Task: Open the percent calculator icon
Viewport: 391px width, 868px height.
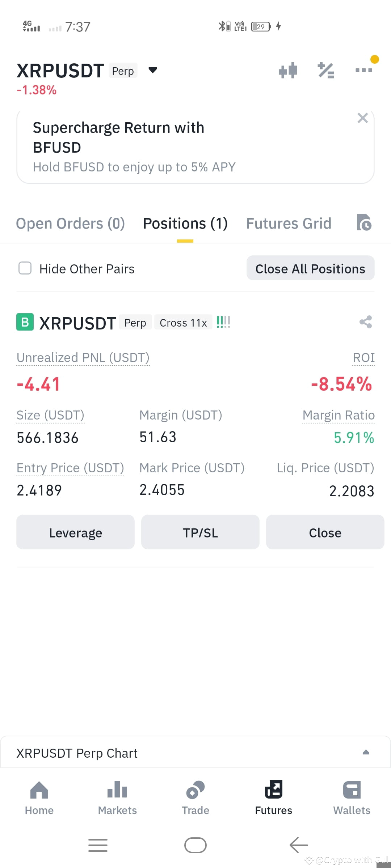Action: pyautogui.click(x=326, y=71)
